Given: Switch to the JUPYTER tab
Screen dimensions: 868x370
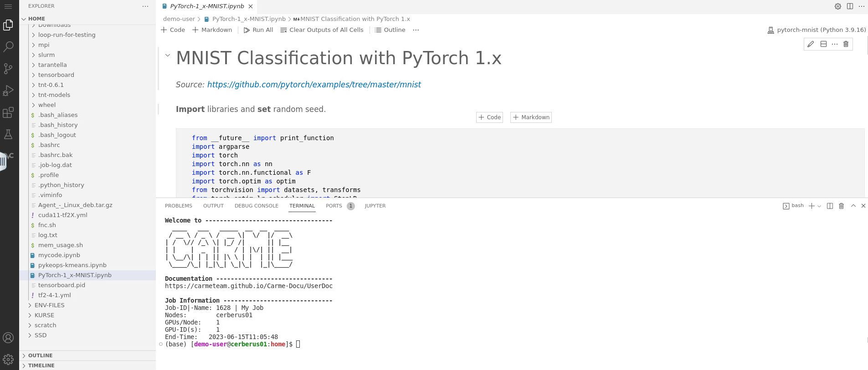Looking at the screenshot, I should 375,206.
